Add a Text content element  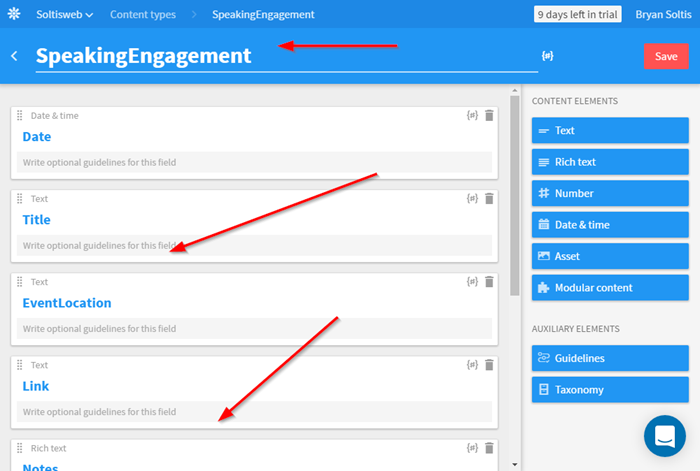[610, 130]
